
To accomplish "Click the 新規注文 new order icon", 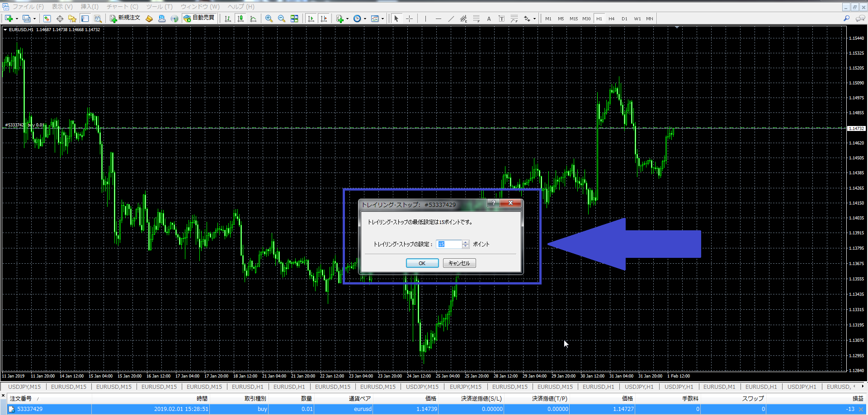I will pos(125,18).
